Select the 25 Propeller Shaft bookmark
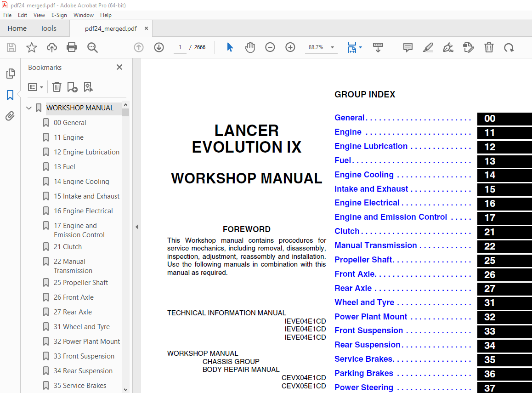Viewport: 532px width, 393px height. pyautogui.click(x=81, y=282)
